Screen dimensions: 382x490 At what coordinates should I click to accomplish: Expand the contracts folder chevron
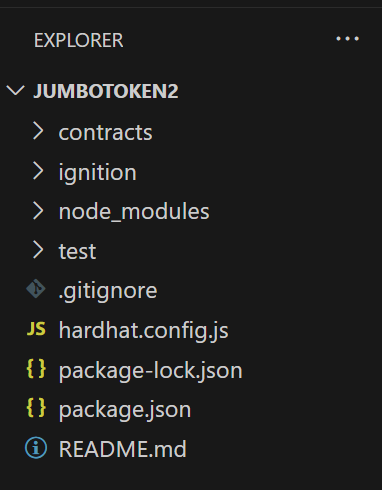[x=38, y=131]
